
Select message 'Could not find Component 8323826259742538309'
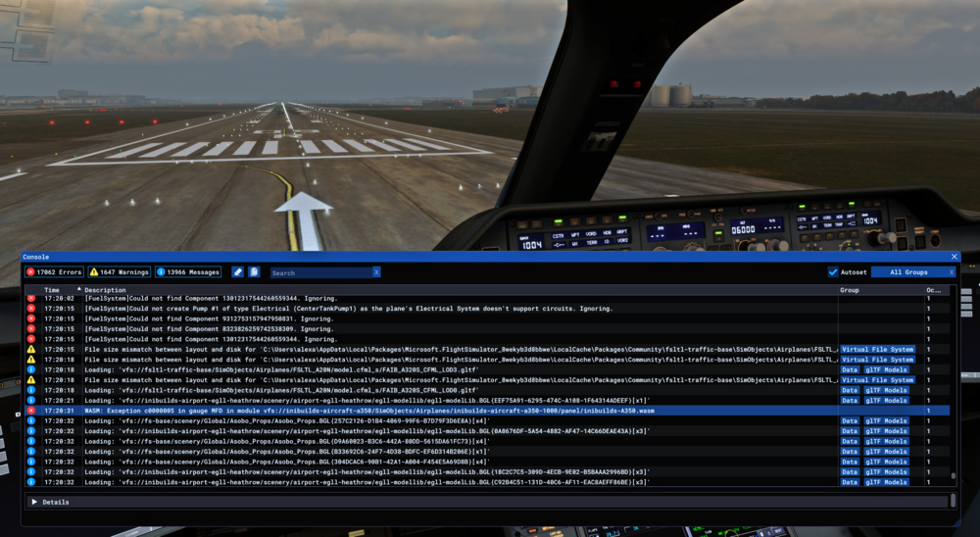tap(209, 329)
